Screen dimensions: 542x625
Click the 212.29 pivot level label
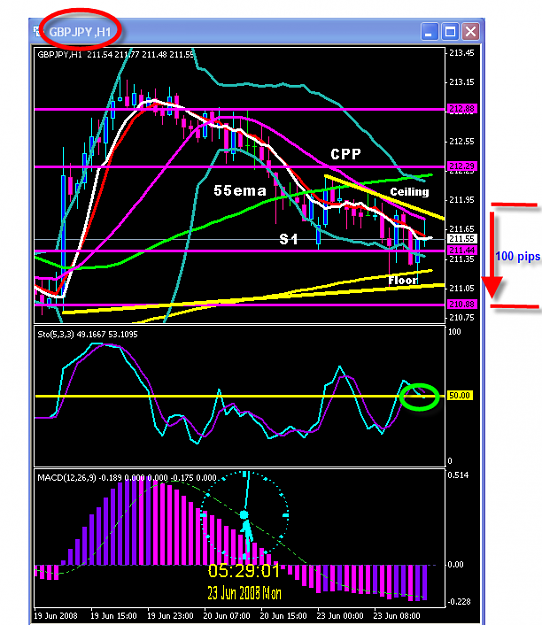pyautogui.click(x=462, y=166)
